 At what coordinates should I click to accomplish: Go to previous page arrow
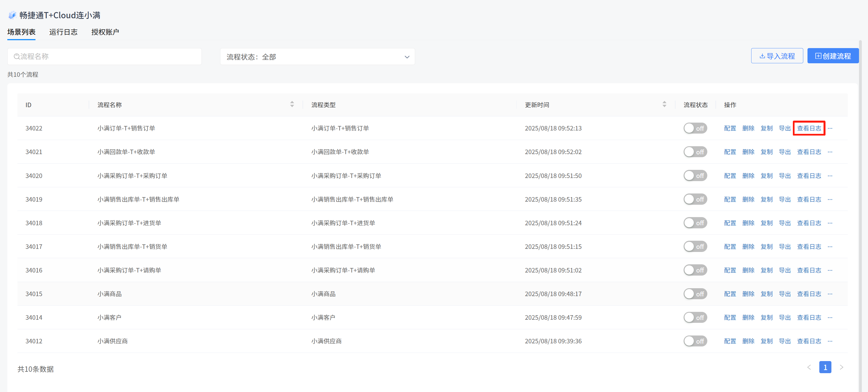point(809,368)
